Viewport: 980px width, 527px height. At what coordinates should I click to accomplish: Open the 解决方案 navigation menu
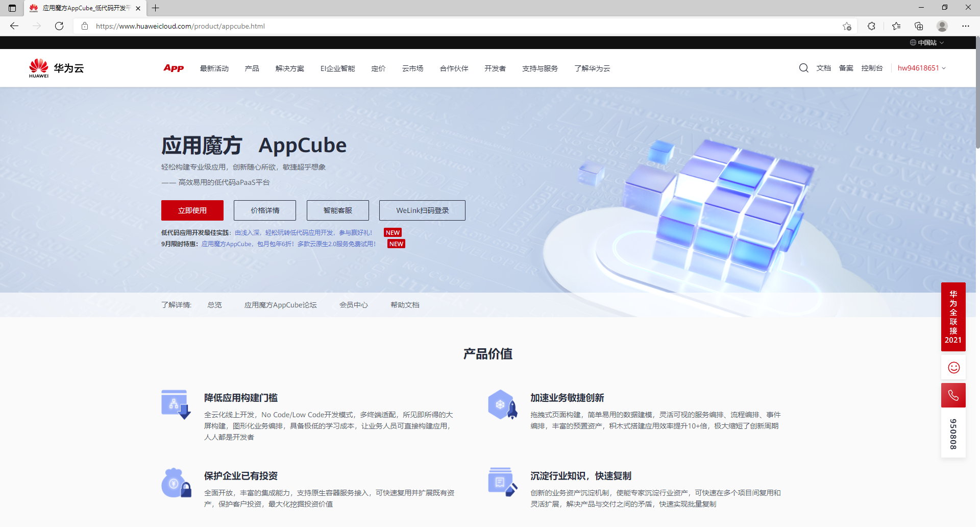click(290, 68)
